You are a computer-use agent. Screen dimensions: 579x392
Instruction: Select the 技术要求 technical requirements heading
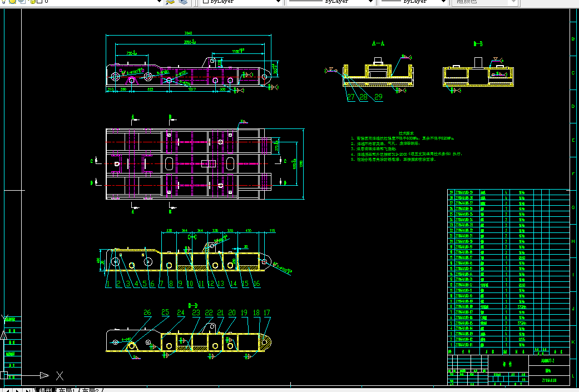406,133
